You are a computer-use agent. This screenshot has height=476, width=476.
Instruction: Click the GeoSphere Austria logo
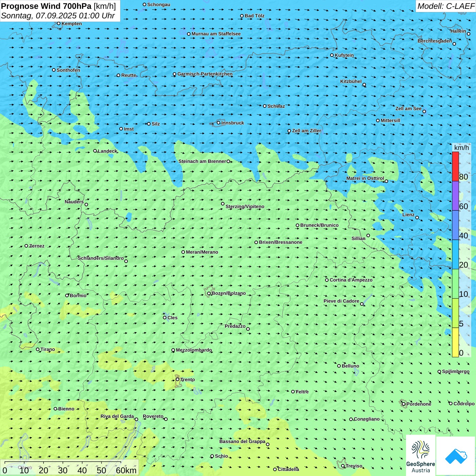(421, 456)
